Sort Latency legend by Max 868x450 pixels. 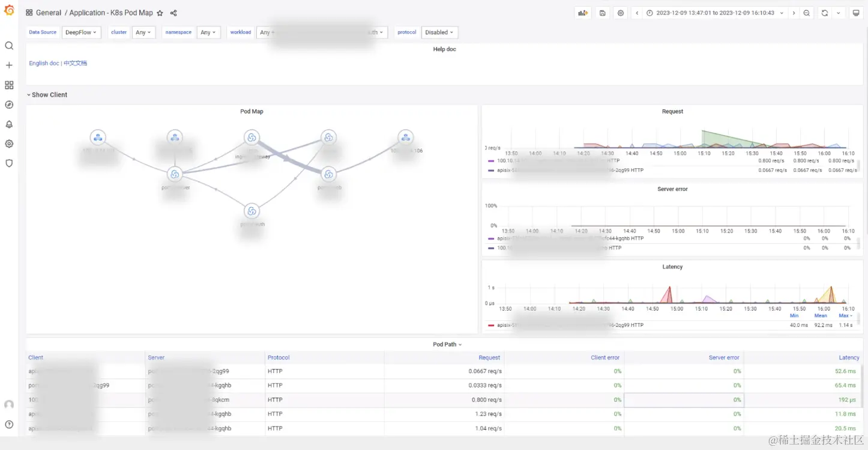[x=845, y=315]
